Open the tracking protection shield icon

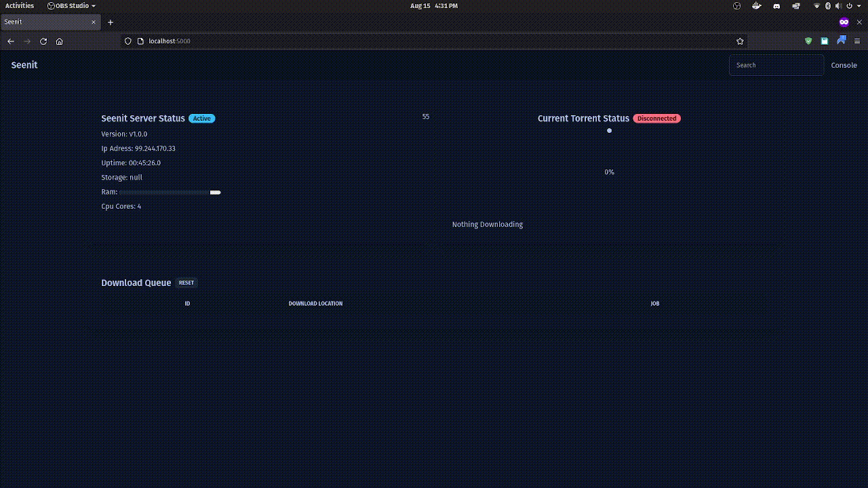(127, 41)
